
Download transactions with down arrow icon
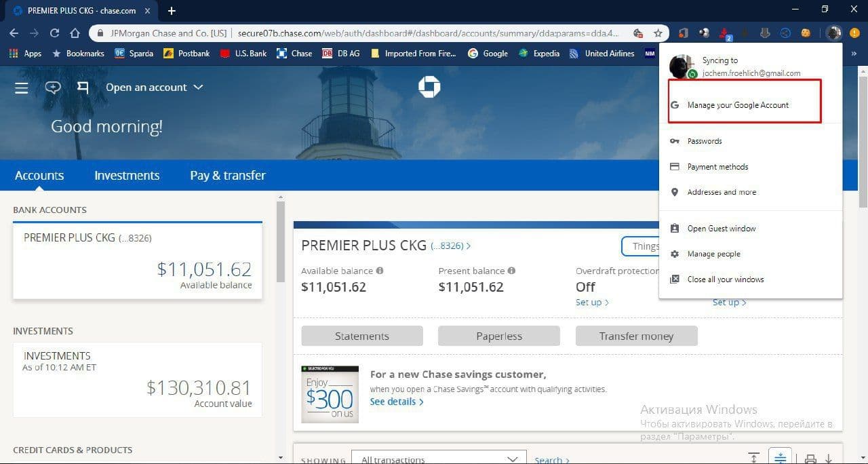(829, 458)
